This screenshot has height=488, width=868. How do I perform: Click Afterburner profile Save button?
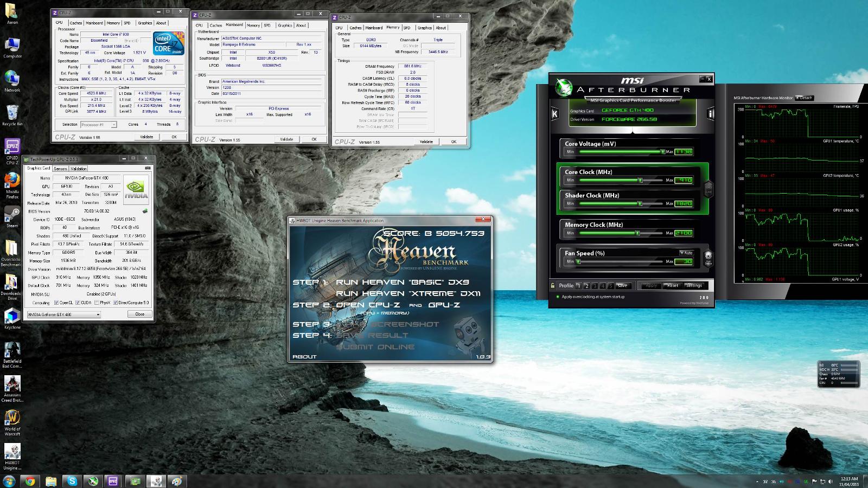tap(622, 286)
